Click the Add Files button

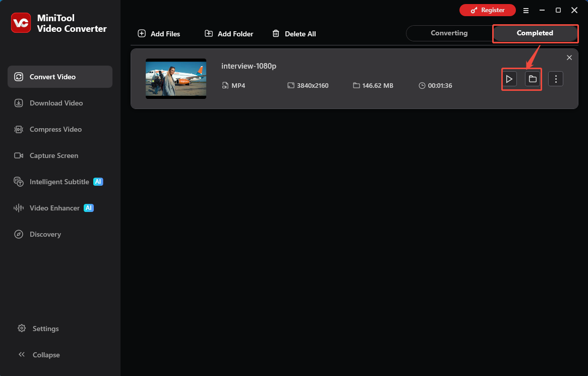tap(159, 34)
